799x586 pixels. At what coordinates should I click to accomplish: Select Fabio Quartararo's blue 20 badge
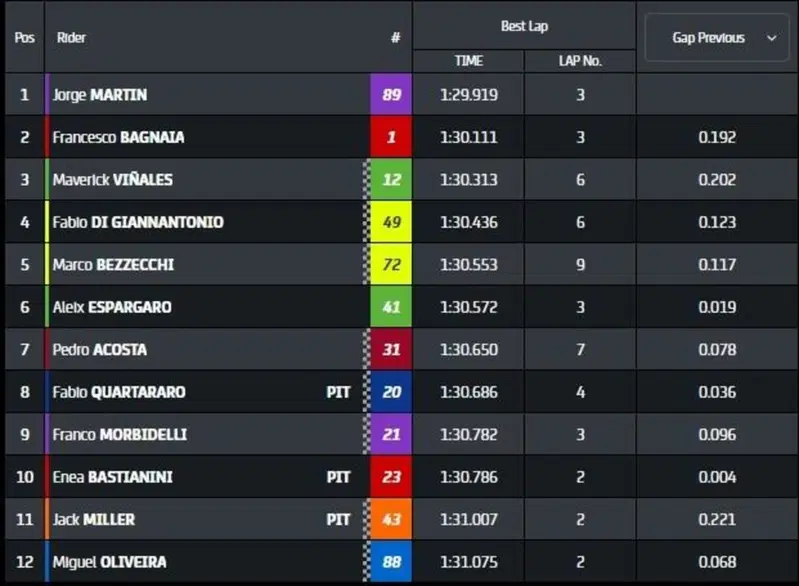[391, 392]
